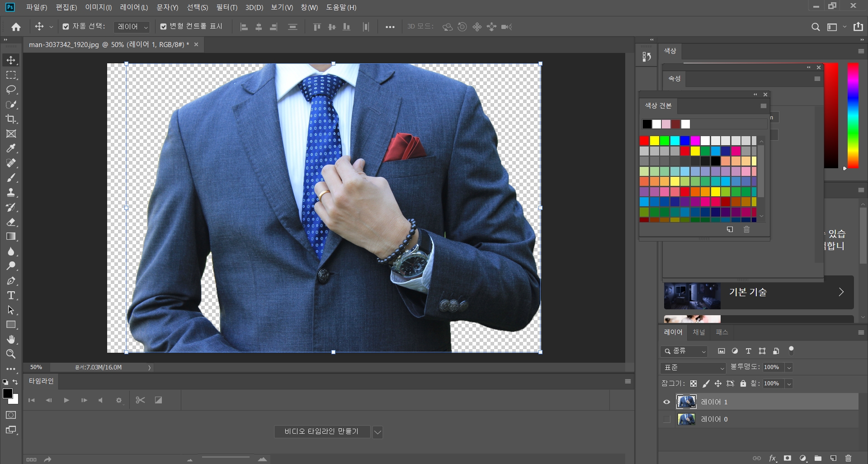Open the 창(W) menu
The image size is (868, 464).
pyautogui.click(x=309, y=8)
